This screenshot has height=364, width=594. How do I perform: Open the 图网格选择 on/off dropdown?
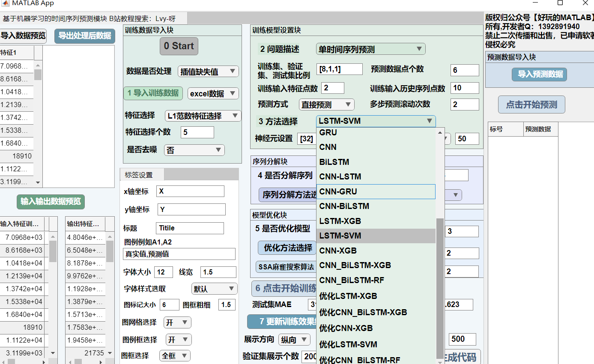178,322
